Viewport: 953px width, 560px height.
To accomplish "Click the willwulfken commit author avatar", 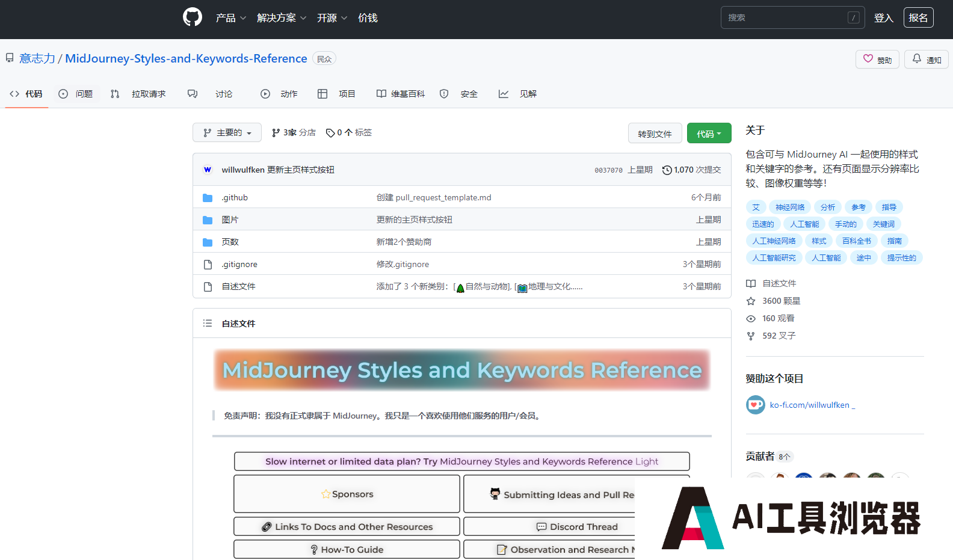I will (208, 170).
